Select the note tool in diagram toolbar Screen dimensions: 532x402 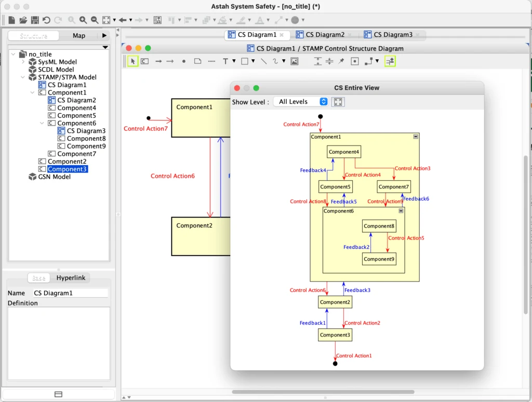point(198,61)
